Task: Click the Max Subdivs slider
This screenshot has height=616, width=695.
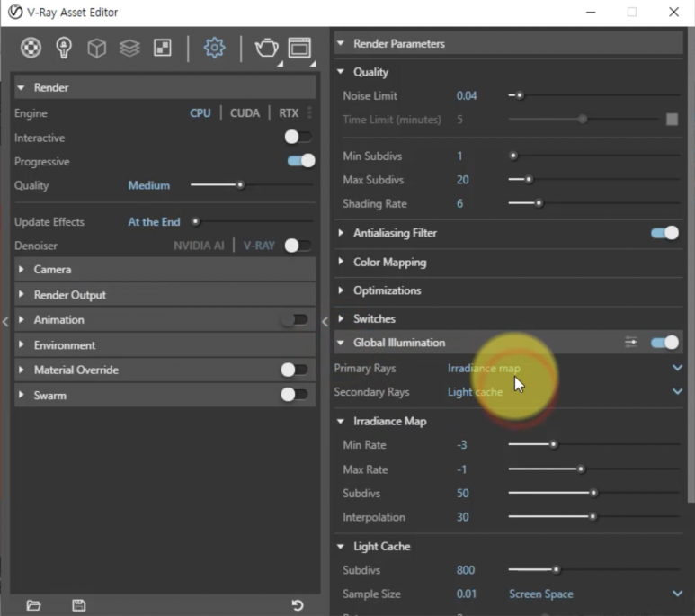Action: pos(594,179)
